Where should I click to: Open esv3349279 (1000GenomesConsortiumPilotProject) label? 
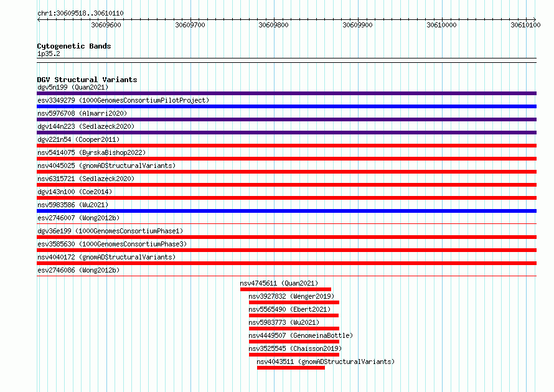click(x=123, y=100)
